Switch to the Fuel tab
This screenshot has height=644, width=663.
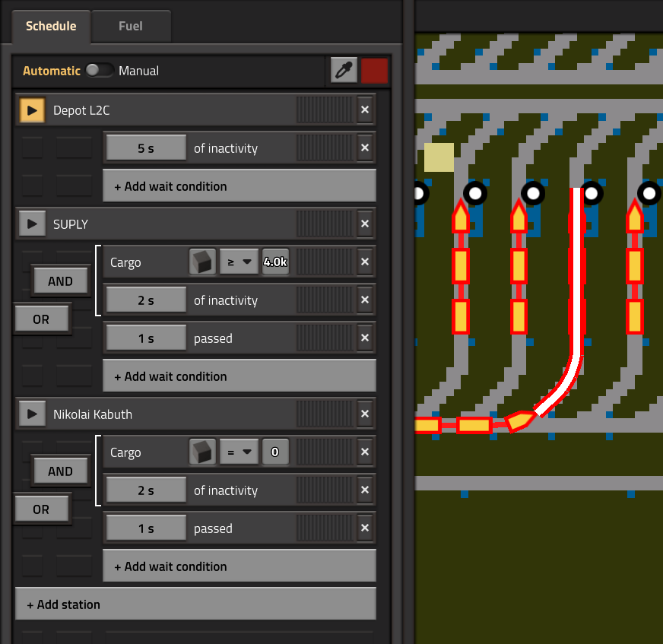pyautogui.click(x=130, y=26)
